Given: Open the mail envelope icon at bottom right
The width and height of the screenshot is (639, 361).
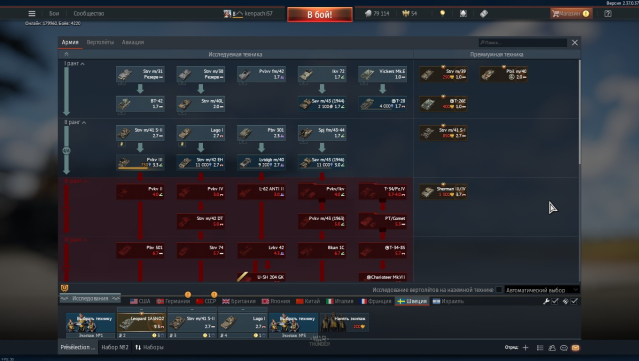Looking at the screenshot, I should pyautogui.click(x=575, y=348).
